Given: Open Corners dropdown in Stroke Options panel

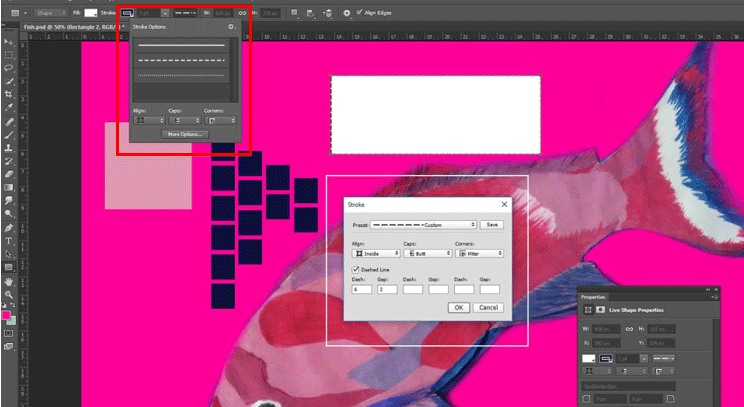Looking at the screenshot, I should [x=220, y=120].
